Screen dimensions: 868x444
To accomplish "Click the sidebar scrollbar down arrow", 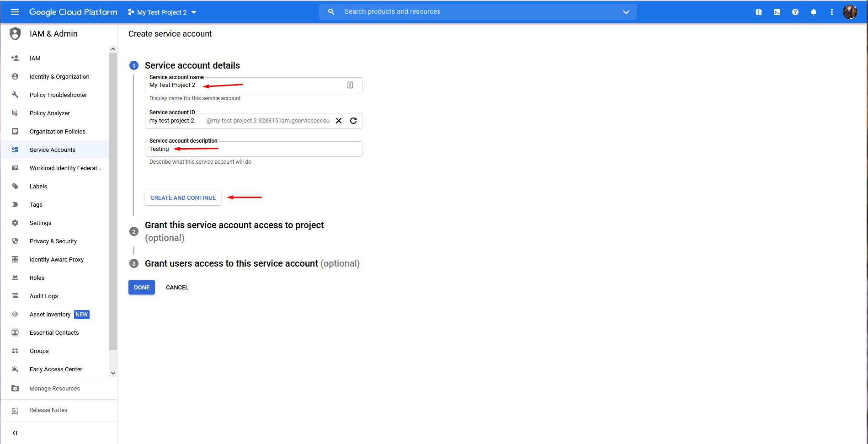I will (113, 373).
